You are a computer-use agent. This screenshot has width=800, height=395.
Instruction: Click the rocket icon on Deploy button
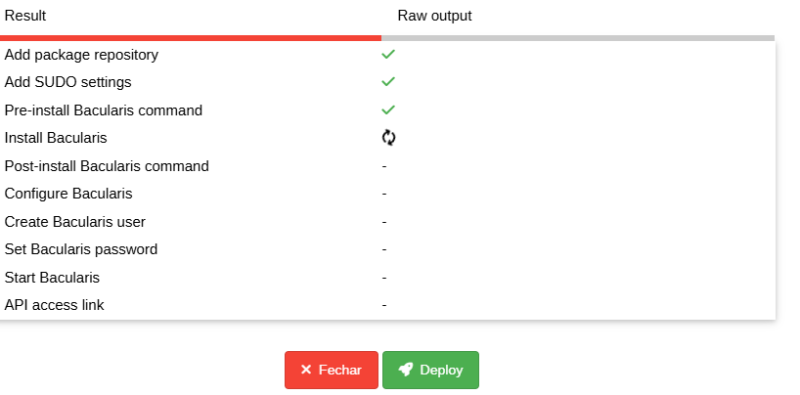[x=406, y=369]
